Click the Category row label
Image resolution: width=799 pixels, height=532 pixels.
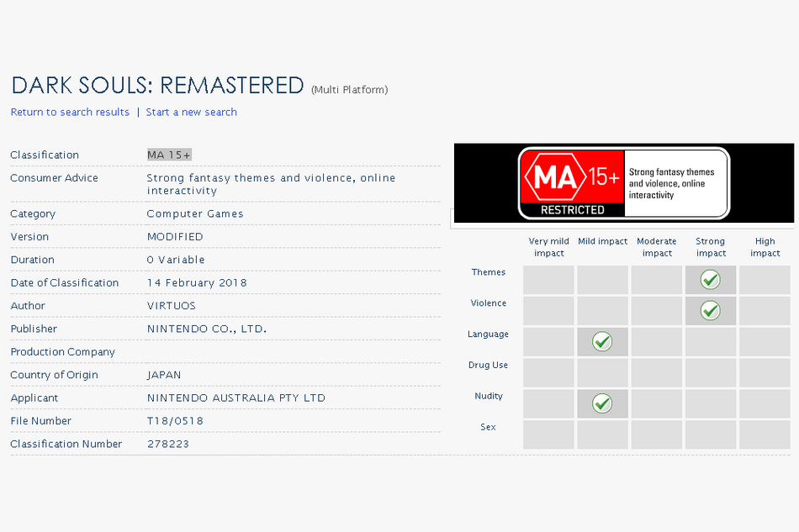[x=33, y=213]
